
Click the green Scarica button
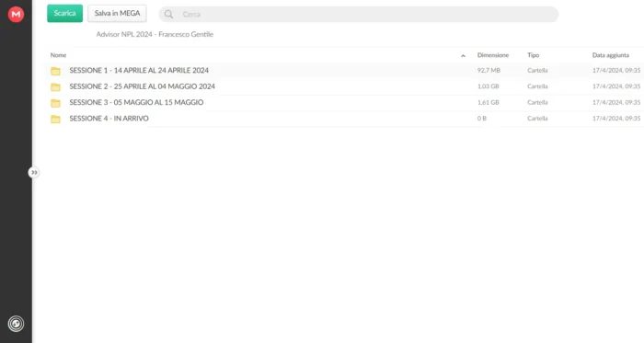pyautogui.click(x=65, y=14)
